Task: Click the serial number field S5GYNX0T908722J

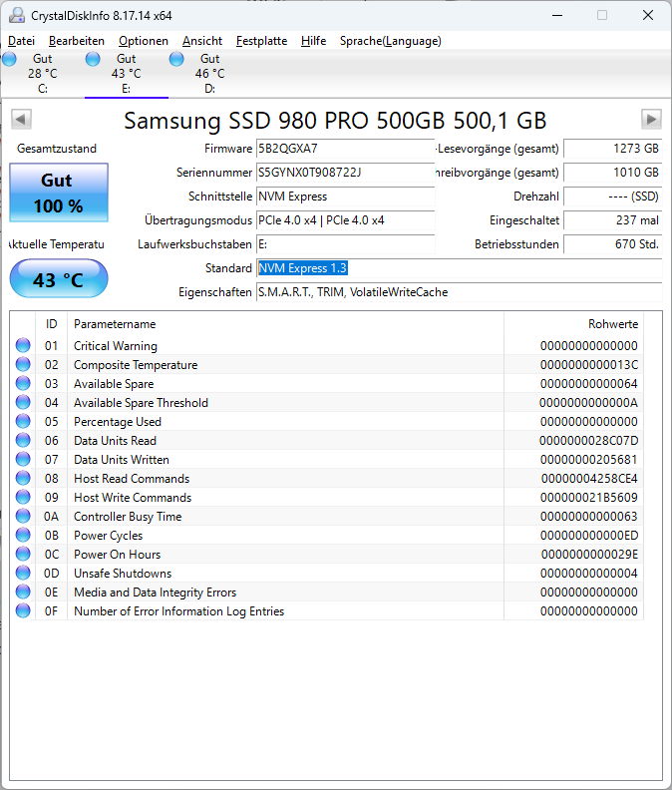Action: [345, 173]
